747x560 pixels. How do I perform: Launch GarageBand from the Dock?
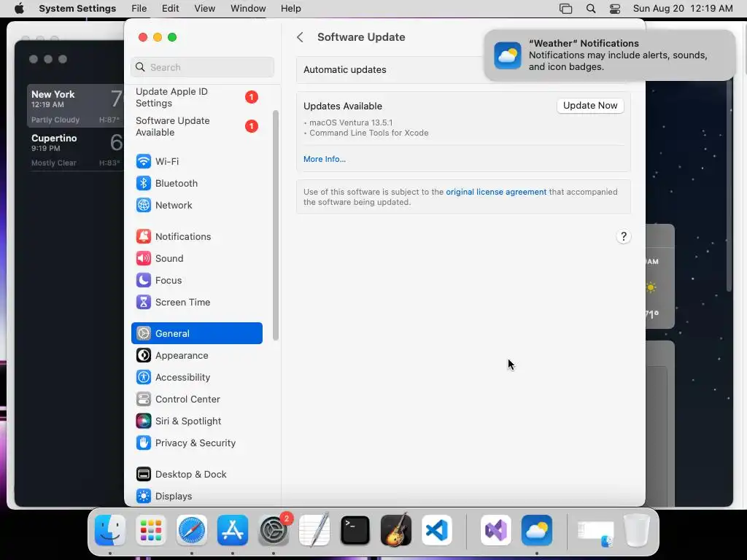pos(396,531)
